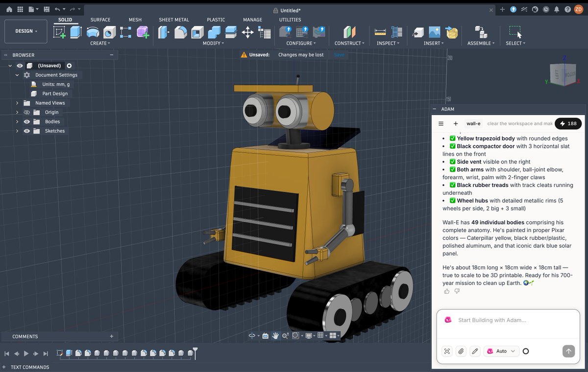Choose the Shell tool
The width and height of the screenshot is (588, 372).
197,32
